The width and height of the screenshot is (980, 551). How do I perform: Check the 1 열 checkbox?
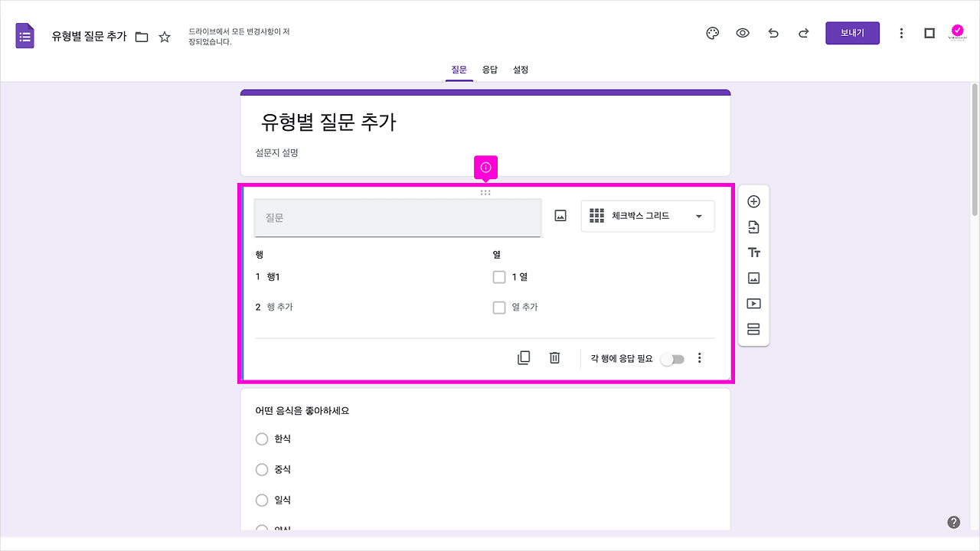499,276
